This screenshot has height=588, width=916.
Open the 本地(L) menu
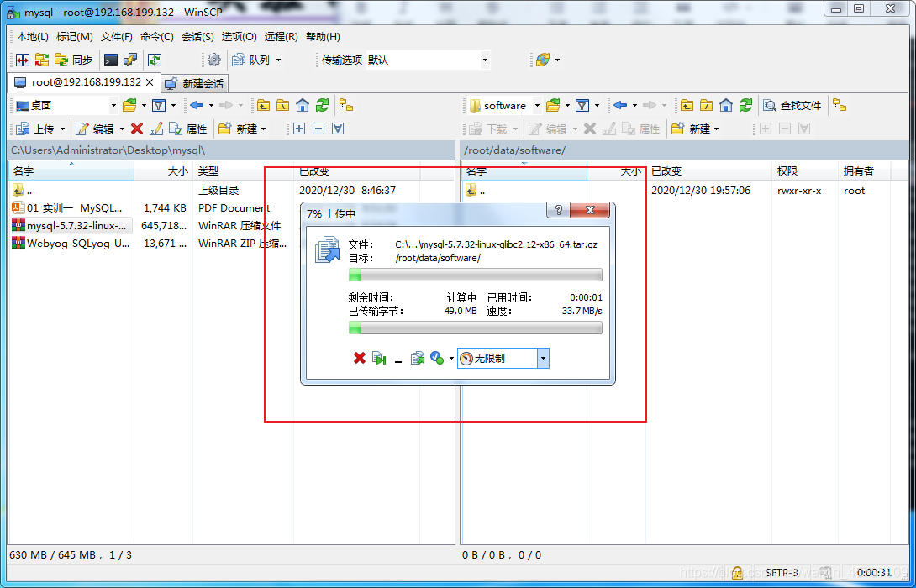33,37
